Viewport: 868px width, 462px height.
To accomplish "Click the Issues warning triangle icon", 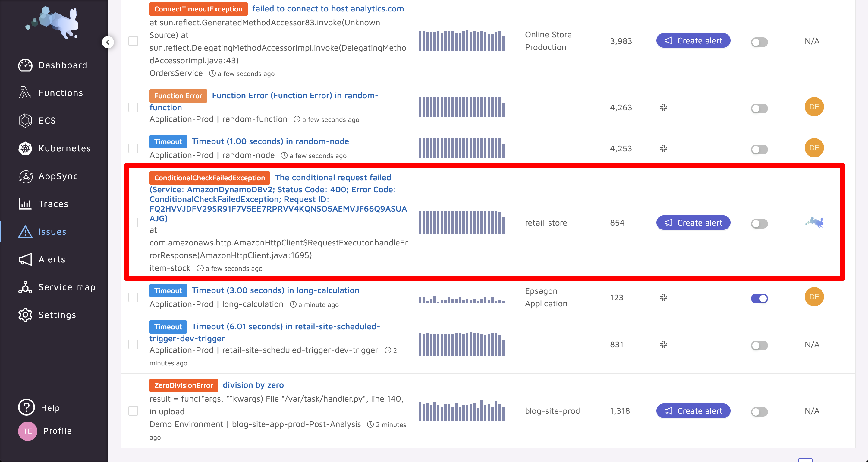I will [25, 232].
